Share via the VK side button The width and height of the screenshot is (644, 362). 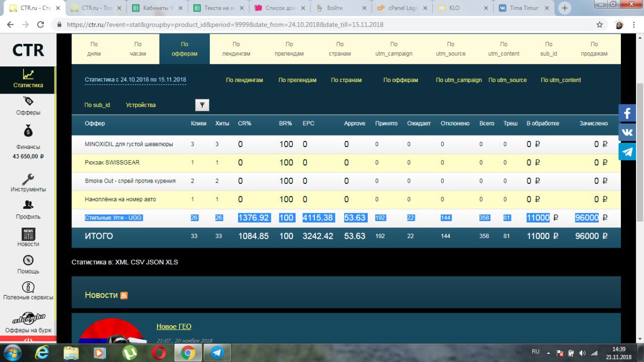click(627, 132)
